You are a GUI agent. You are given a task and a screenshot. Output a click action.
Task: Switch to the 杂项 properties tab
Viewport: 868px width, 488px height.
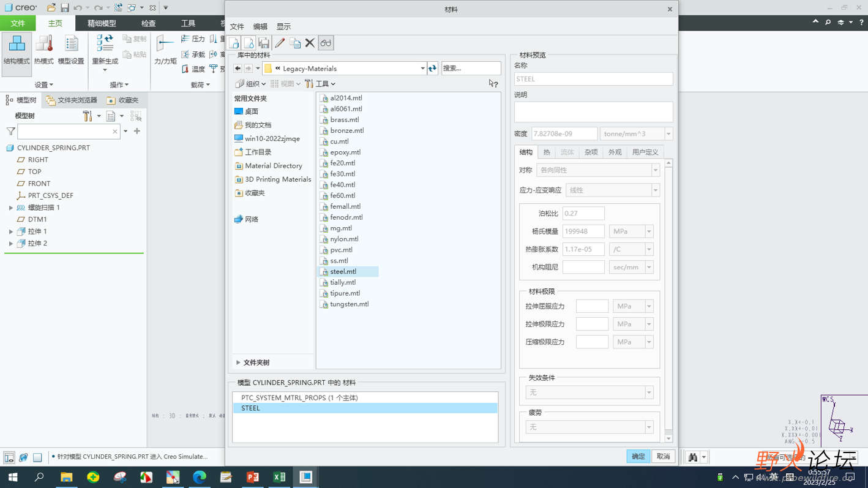(591, 152)
